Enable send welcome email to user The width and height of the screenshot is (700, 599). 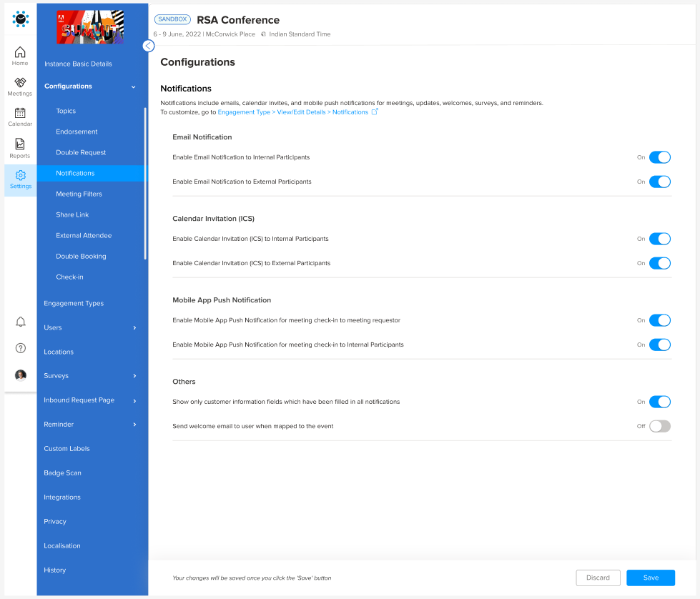[x=660, y=426]
